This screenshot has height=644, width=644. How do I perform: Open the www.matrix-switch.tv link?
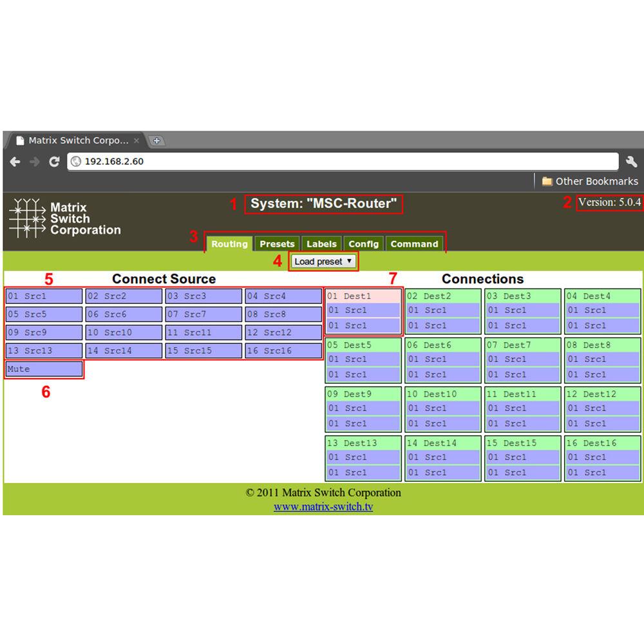point(323,507)
